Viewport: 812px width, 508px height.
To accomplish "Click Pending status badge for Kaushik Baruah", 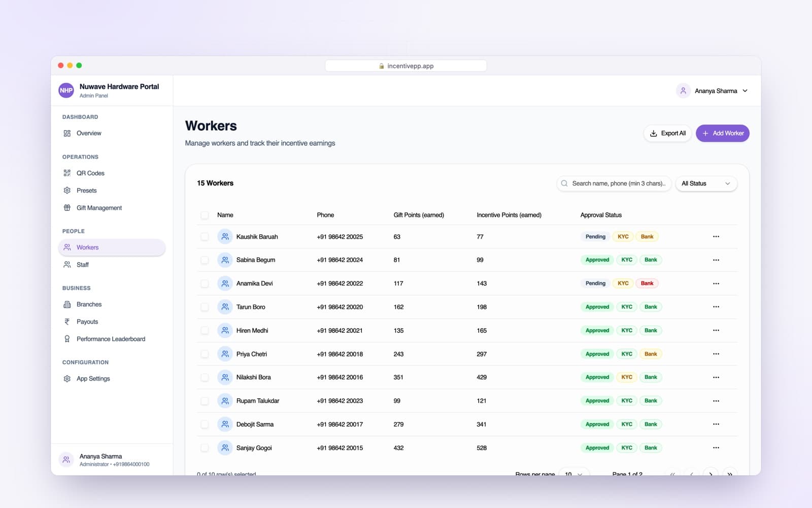I will click(595, 237).
